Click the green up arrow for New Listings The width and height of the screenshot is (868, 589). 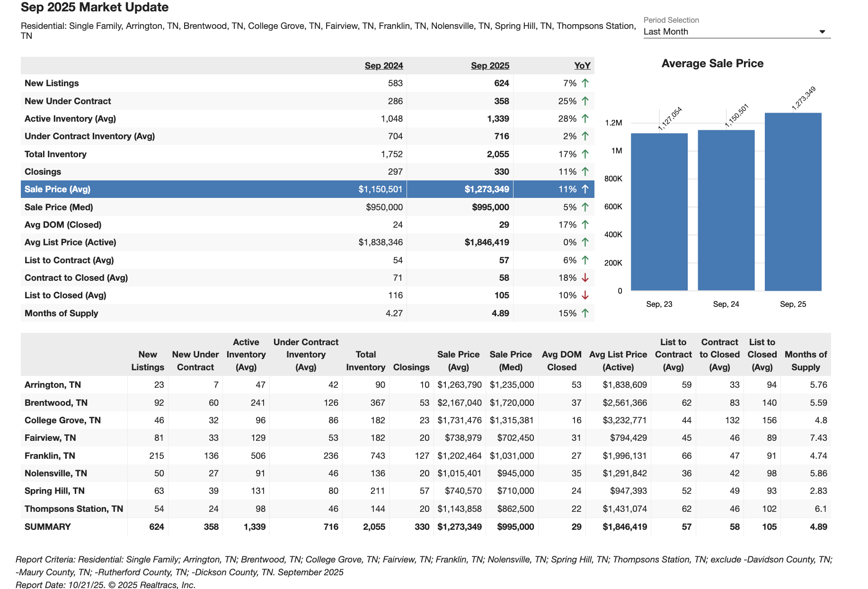[x=585, y=83]
